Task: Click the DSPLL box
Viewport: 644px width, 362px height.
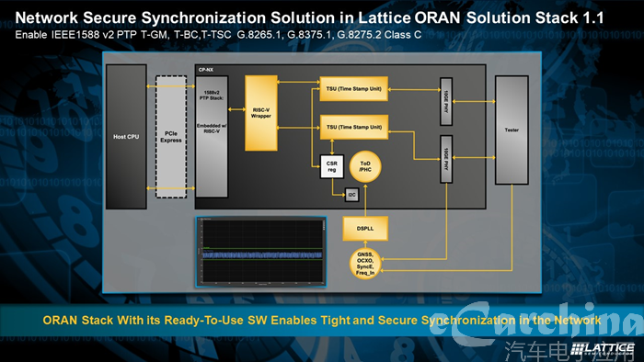Action: pos(365,229)
